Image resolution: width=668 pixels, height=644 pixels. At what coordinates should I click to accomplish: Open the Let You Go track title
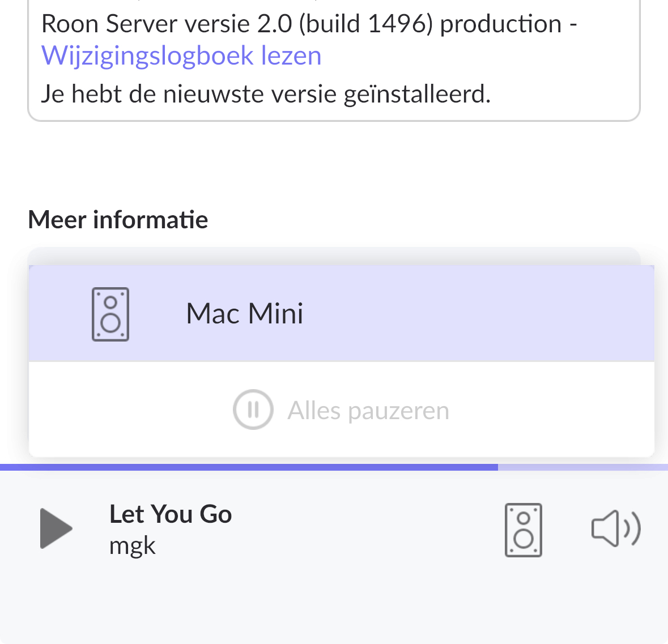point(171,514)
